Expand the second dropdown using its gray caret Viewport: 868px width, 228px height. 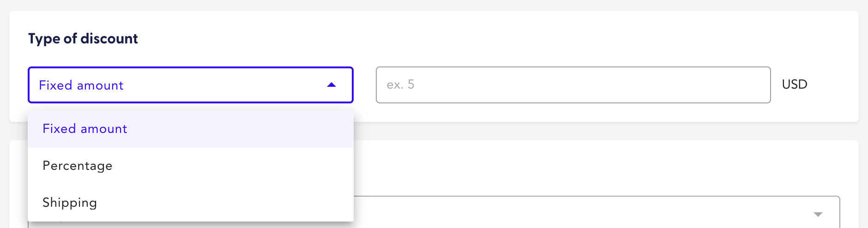[818, 214]
